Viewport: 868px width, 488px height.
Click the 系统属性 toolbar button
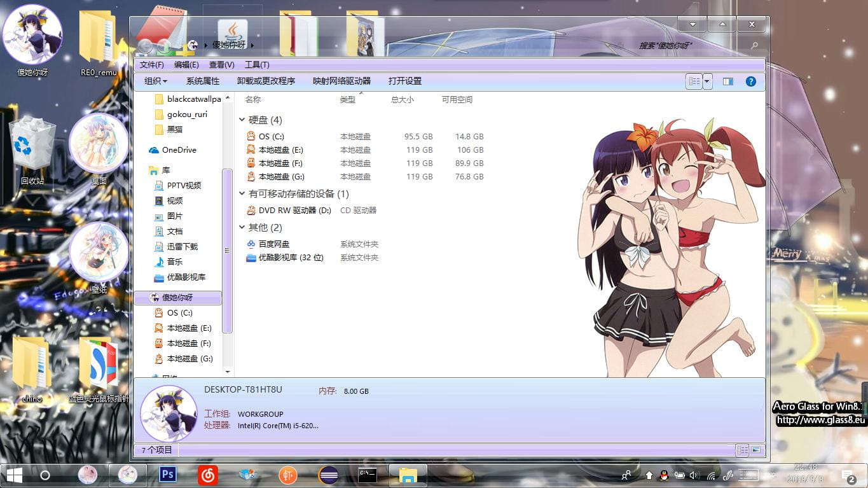pos(203,81)
